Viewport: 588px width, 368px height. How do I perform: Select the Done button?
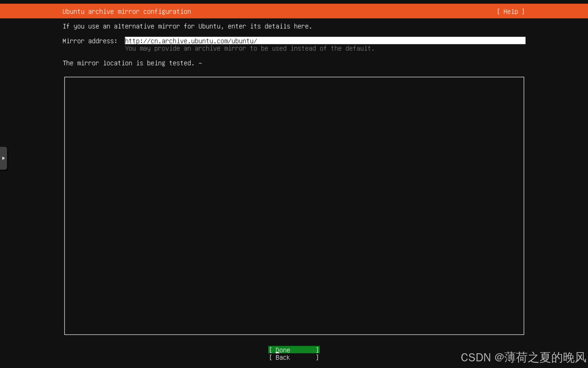(294, 350)
